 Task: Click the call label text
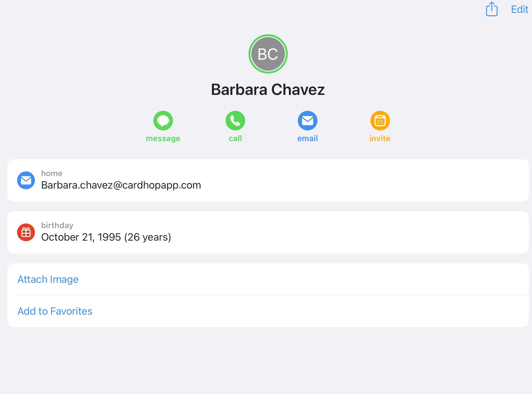(x=235, y=138)
